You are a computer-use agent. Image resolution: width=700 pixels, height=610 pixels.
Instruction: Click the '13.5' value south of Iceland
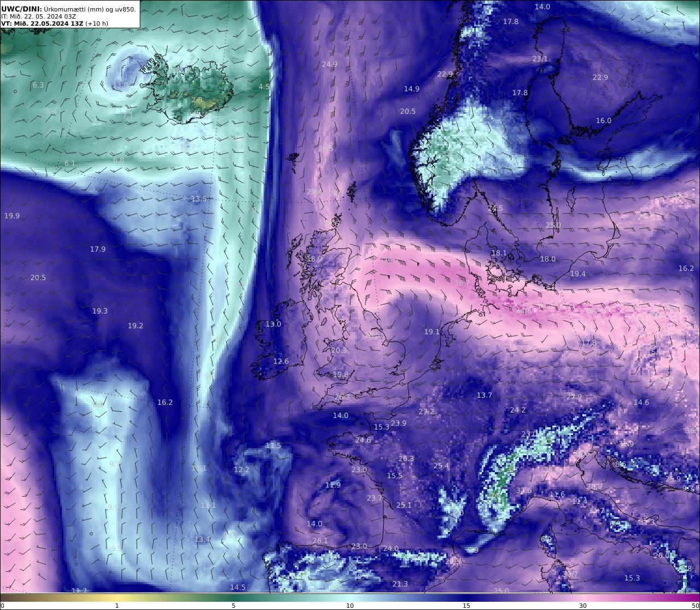pos(199,199)
